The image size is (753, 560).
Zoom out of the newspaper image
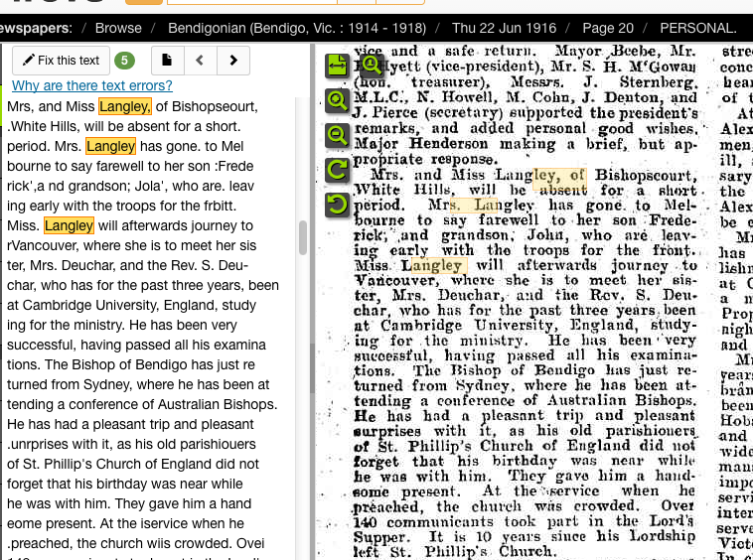[x=337, y=136]
